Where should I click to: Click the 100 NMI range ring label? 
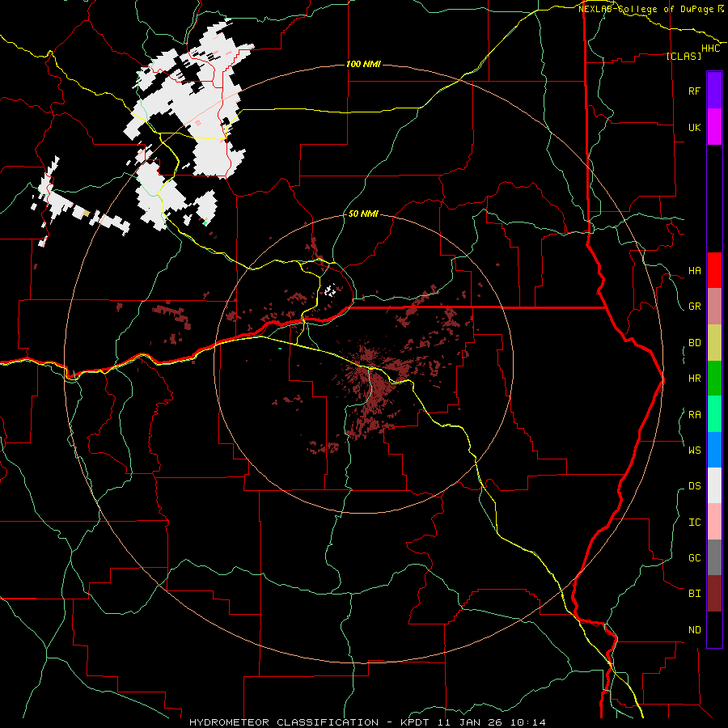[363, 64]
